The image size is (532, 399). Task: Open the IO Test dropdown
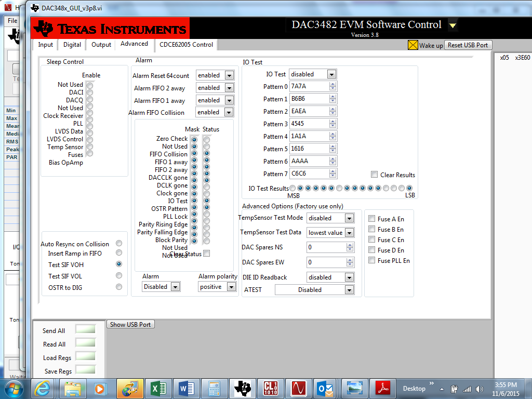point(331,74)
